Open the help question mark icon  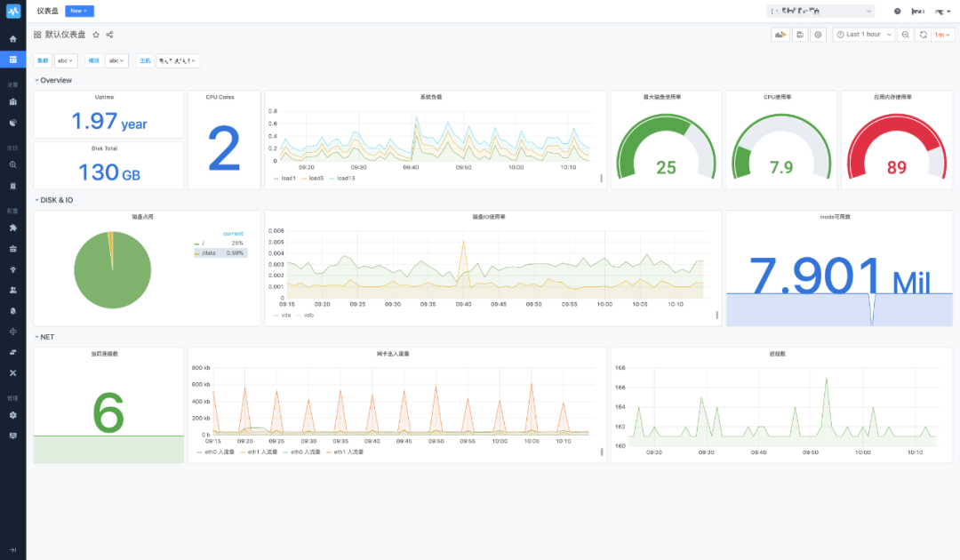pyautogui.click(x=897, y=11)
